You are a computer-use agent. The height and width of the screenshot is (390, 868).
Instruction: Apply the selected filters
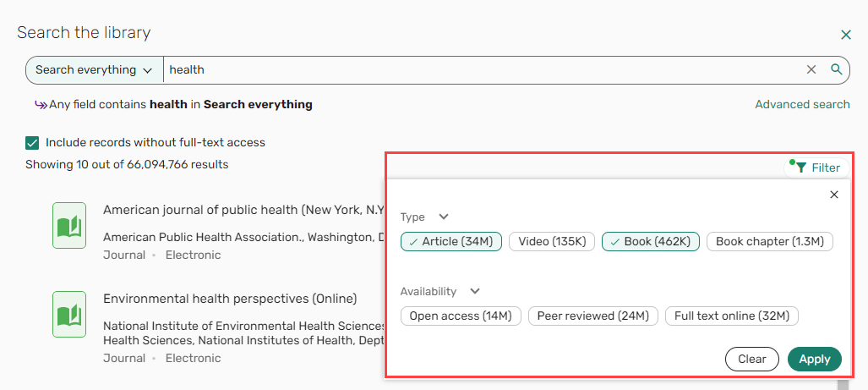click(x=814, y=359)
